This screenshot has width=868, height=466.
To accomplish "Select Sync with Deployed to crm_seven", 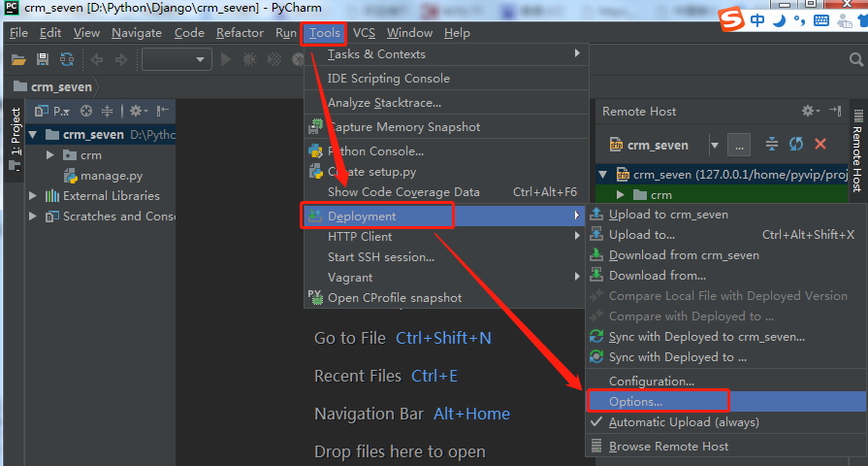I will (x=725, y=337).
